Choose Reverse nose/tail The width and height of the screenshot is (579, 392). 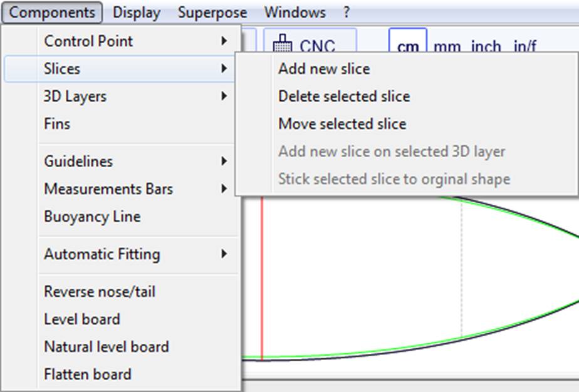tap(100, 292)
